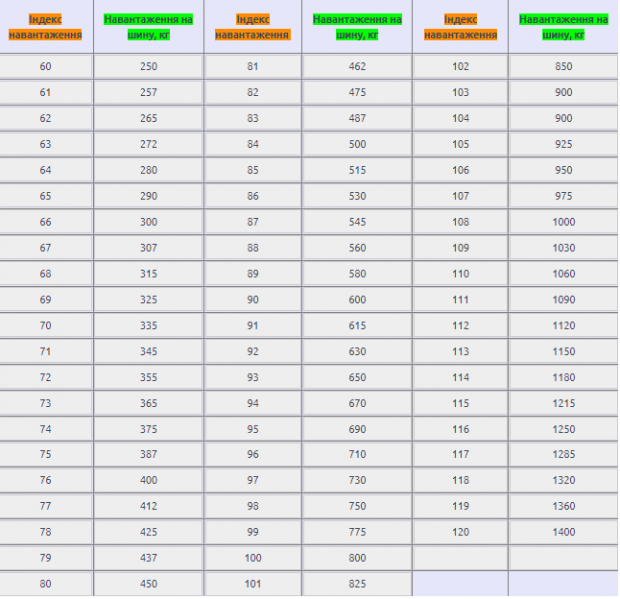Image resolution: width=620 pixels, height=599 pixels.
Task: Select the 450 kg load value cell
Action: pyautogui.click(x=149, y=584)
